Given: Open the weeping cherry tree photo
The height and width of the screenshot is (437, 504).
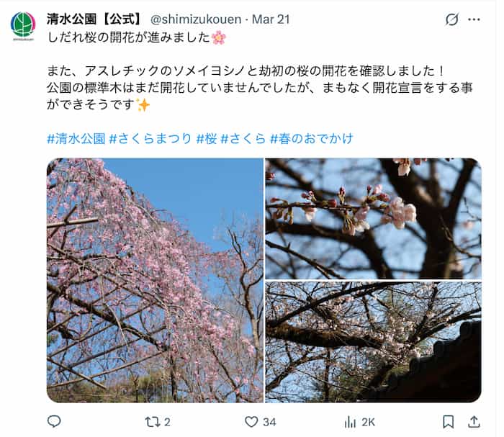Looking at the screenshot, I should [155, 280].
